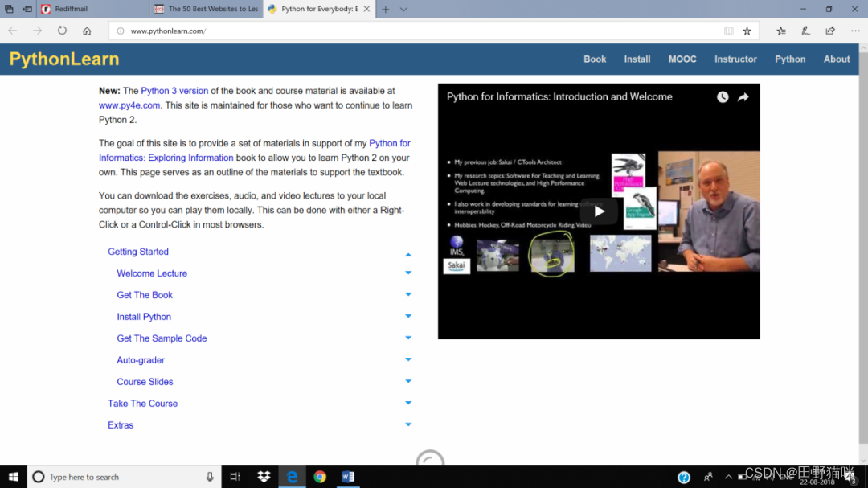Screen dimensions: 868x488
Task: Open the Install menu item
Action: pyautogui.click(x=637, y=59)
